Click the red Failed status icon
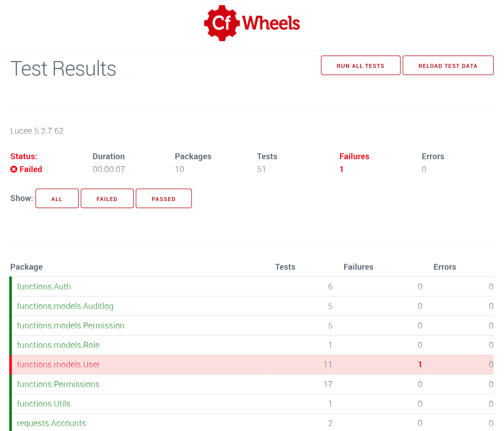504x431 pixels. [x=14, y=169]
